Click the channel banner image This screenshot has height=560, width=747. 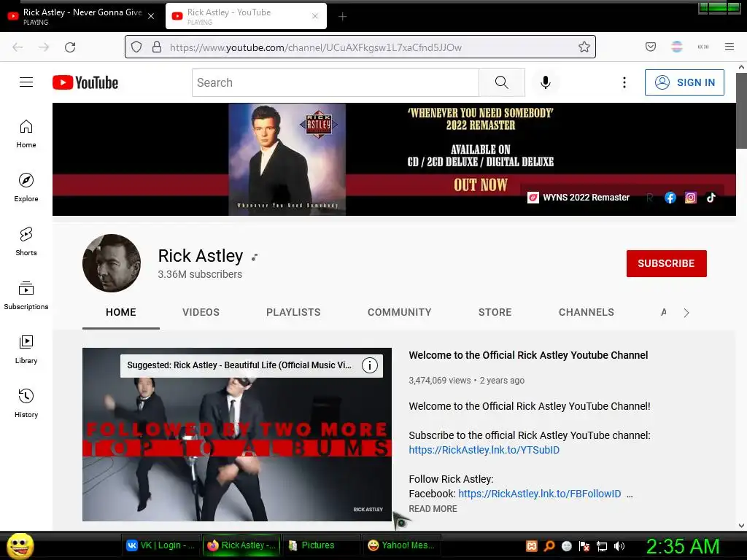click(x=394, y=159)
